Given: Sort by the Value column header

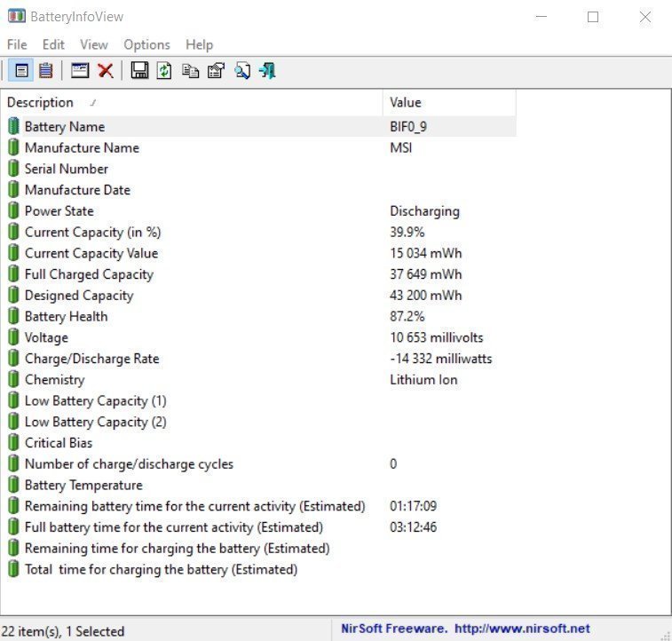Looking at the screenshot, I should click(449, 102).
